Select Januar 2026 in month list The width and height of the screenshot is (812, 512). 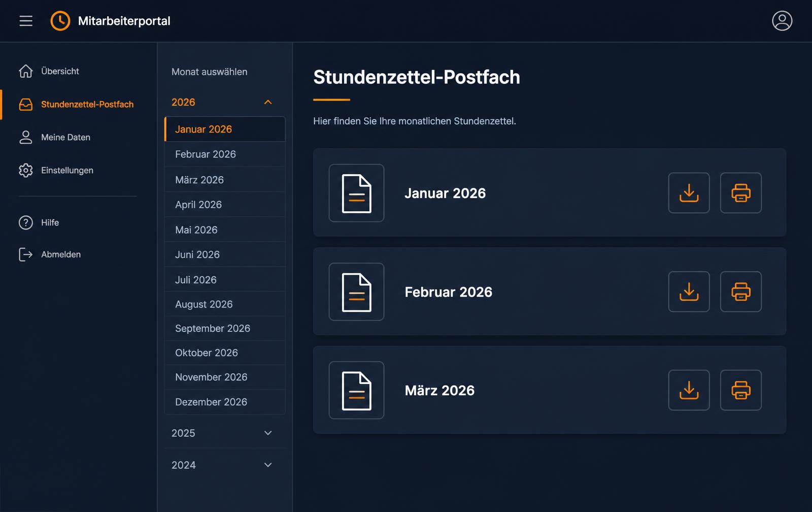coord(225,129)
